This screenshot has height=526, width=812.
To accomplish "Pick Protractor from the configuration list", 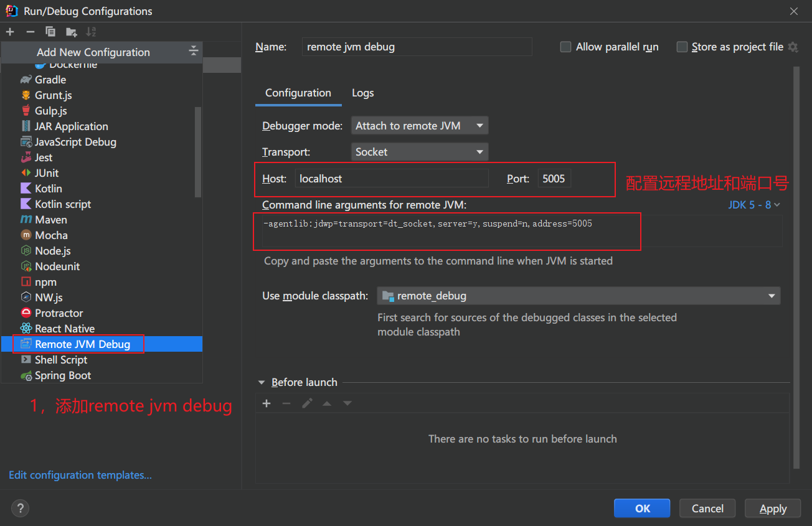I will [x=101, y=313].
